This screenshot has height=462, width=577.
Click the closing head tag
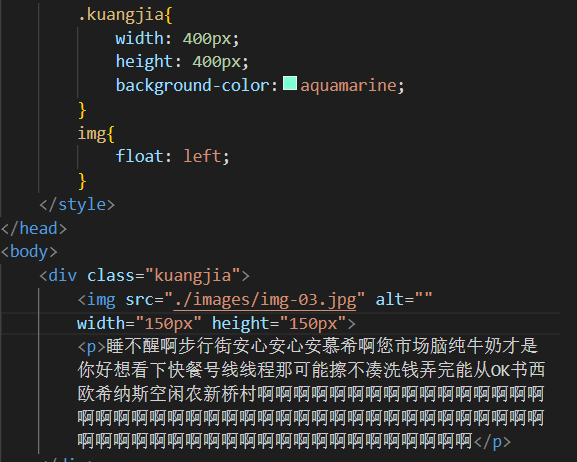click(x=34, y=228)
